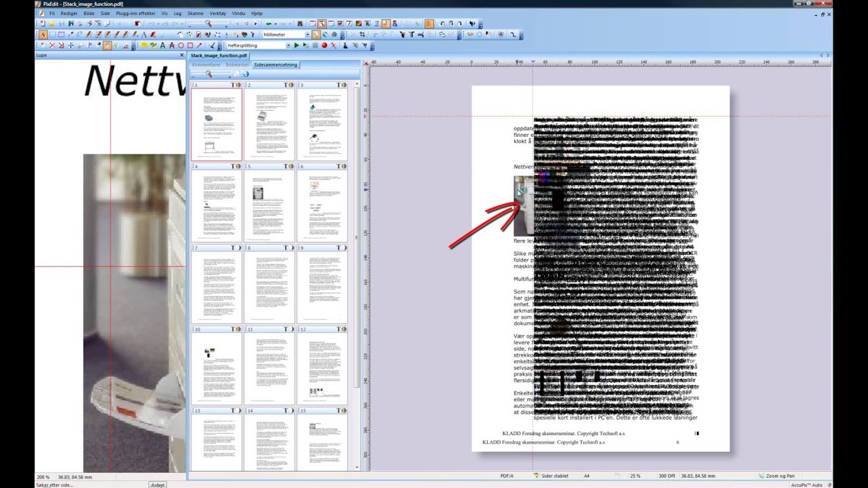Click the info icon in thumbnail panel
868x488 pixels.
[x=245, y=74]
